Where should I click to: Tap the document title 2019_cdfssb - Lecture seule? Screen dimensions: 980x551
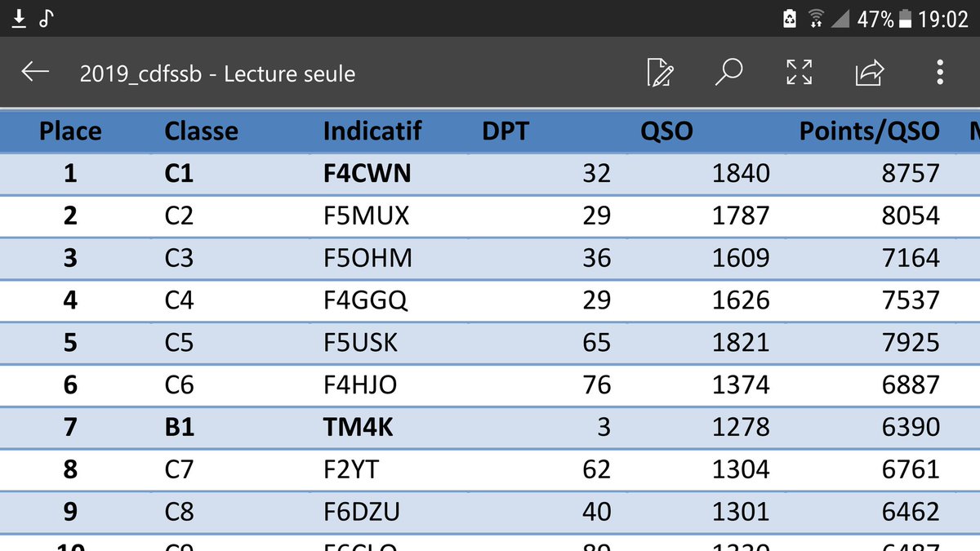click(217, 74)
